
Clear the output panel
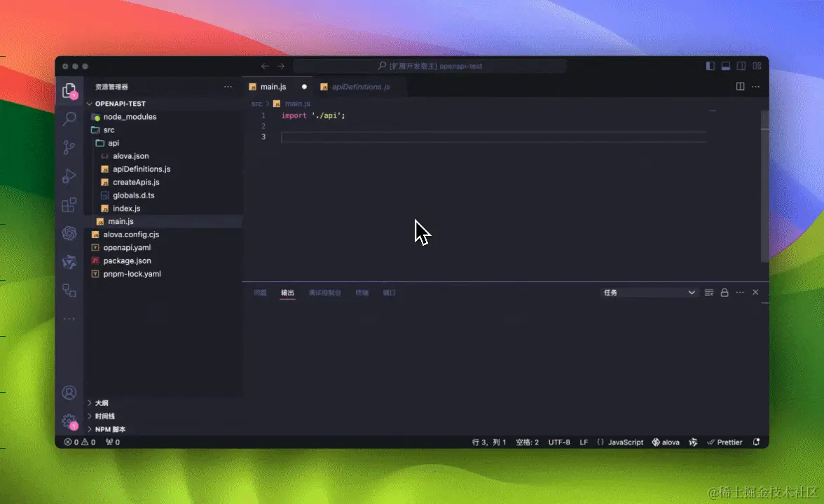pos(709,293)
